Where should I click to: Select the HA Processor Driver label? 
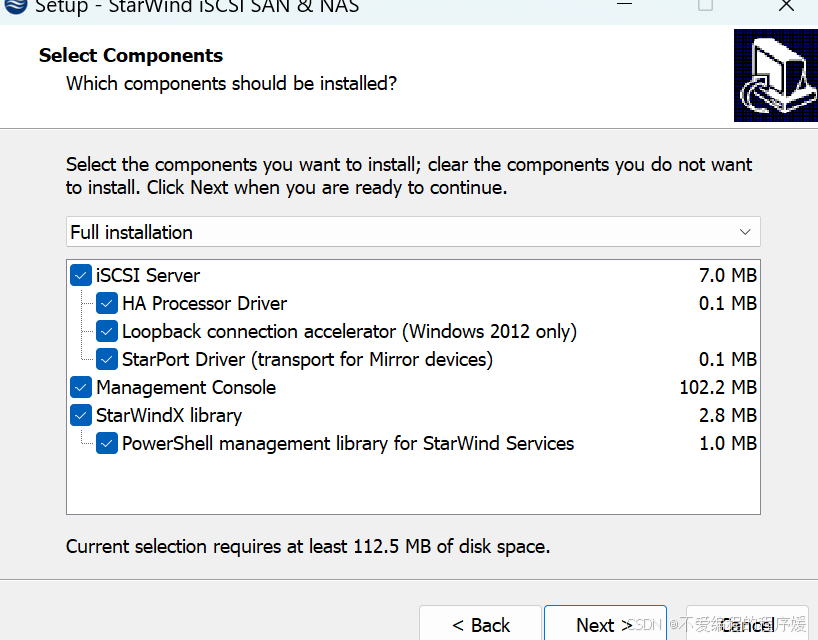204,303
